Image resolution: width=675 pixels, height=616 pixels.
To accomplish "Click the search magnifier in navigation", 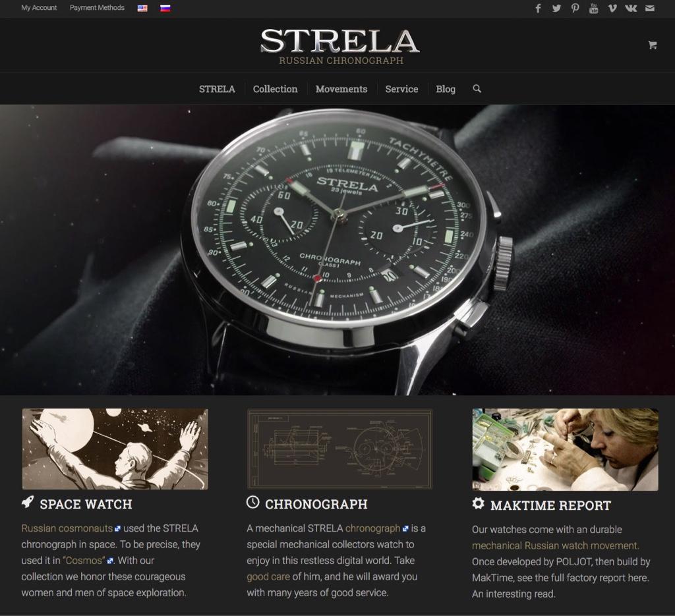I will coord(477,89).
